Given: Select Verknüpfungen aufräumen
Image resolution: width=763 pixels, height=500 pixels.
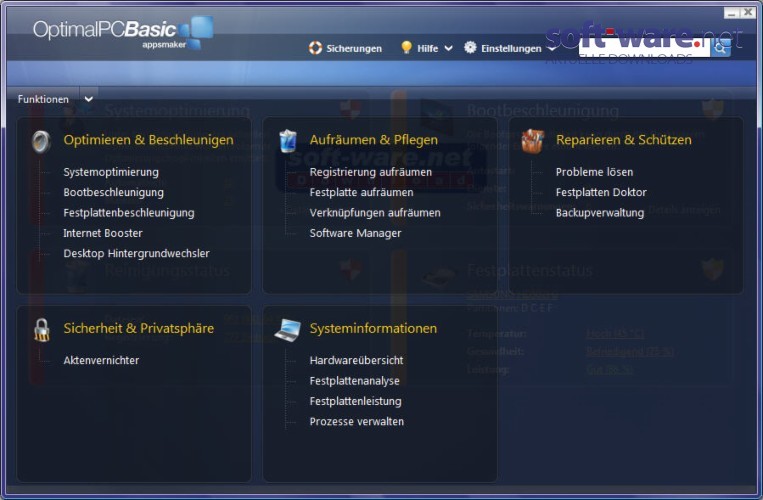Looking at the screenshot, I should pos(375,213).
